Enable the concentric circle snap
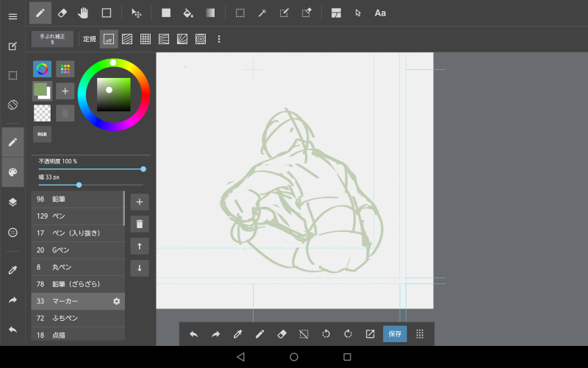This screenshot has width=588, height=368. [201, 39]
